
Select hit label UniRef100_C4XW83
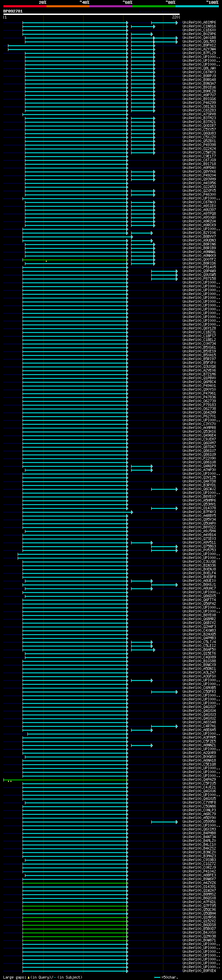199,630
